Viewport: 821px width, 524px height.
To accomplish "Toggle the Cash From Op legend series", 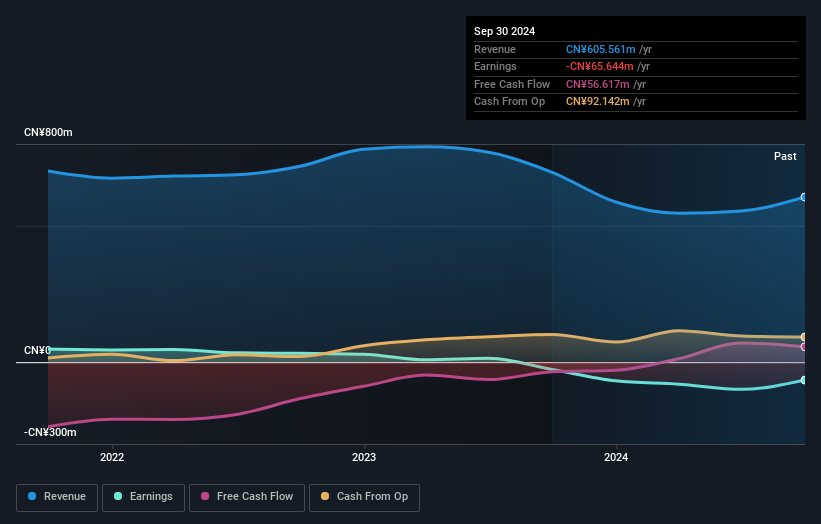I will click(x=364, y=497).
